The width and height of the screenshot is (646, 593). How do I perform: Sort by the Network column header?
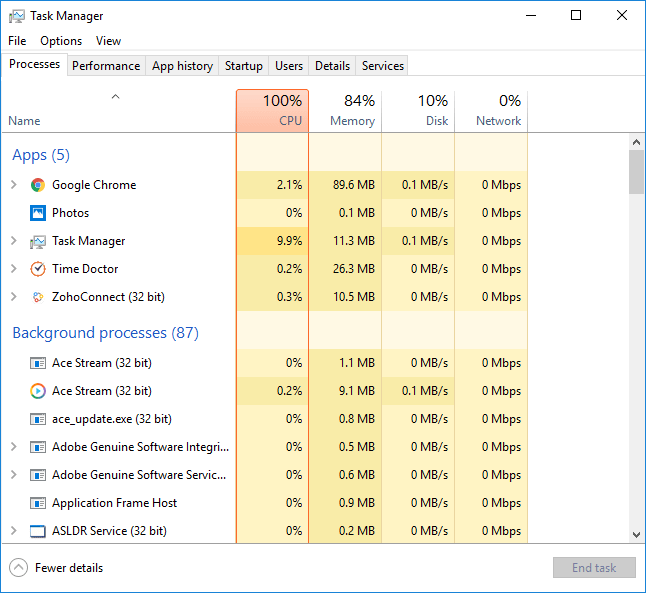click(491, 111)
